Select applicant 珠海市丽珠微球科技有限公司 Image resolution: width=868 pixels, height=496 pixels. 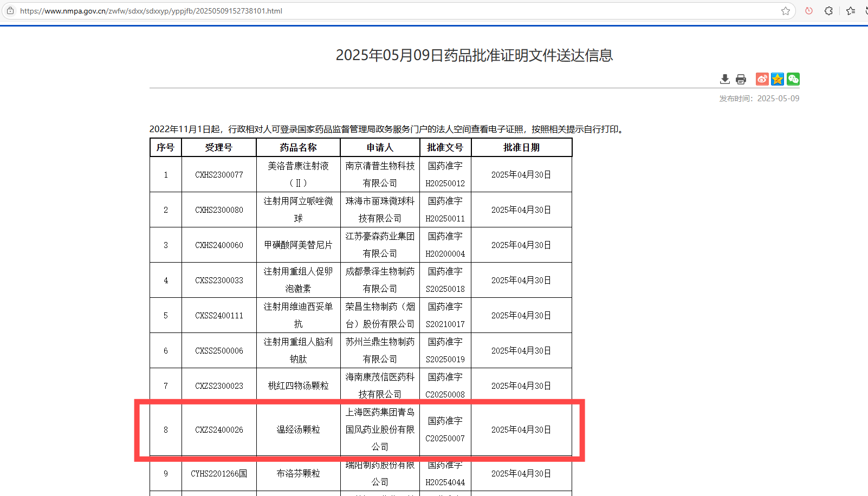coord(379,210)
